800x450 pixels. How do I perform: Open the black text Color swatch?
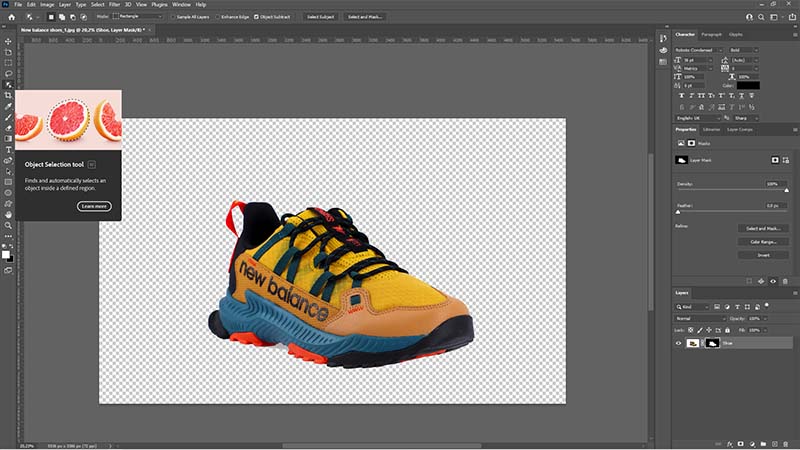point(748,85)
